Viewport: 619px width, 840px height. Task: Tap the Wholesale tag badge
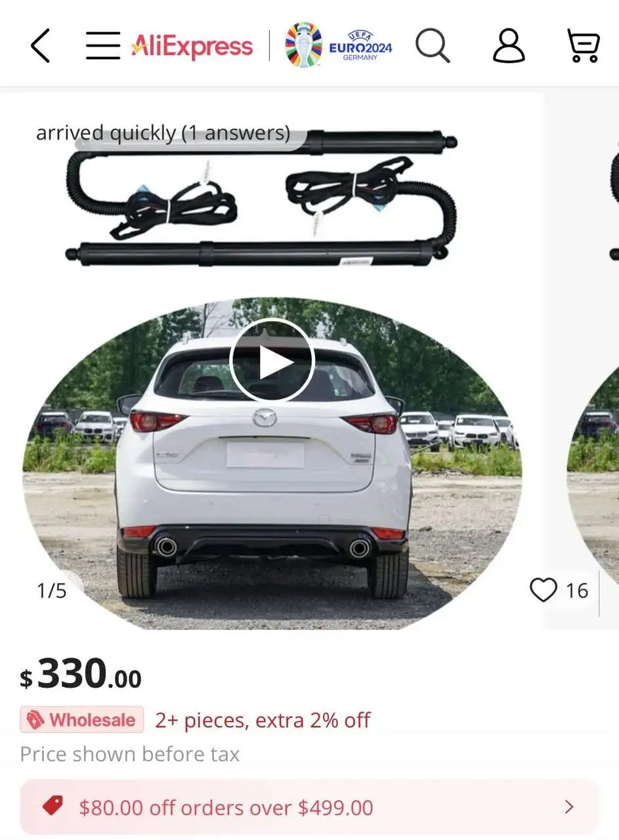tap(82, 720)
